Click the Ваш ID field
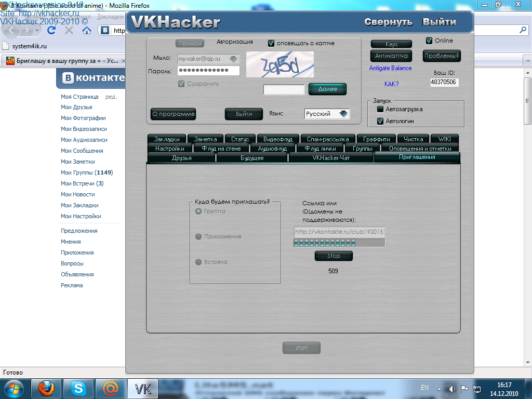 click(445, 82)
